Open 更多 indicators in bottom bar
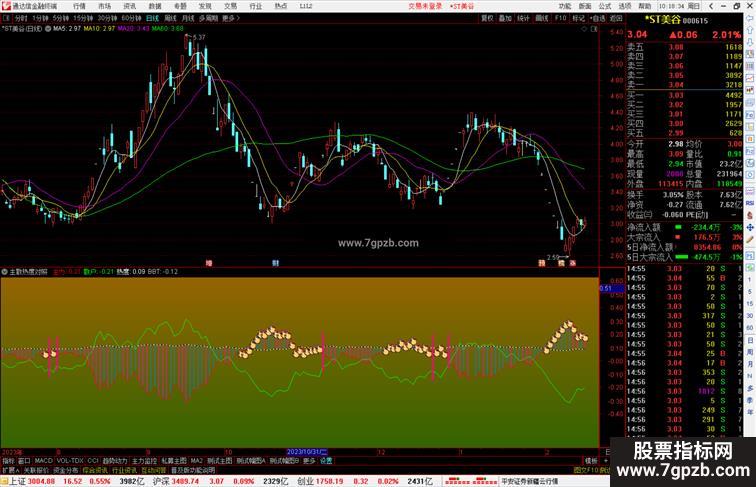The width and height of the screenshot is (756, 487). (x=309, y=461)
